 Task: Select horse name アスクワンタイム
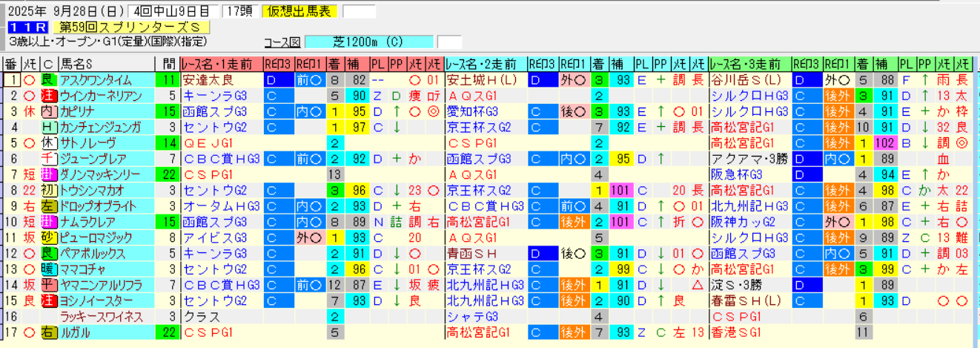pyautogui.click(x=96, y=80)
